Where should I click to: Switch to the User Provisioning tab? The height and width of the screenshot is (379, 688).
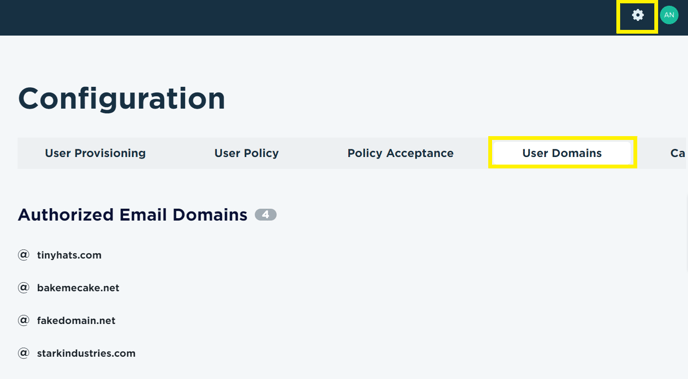[95, 153]
